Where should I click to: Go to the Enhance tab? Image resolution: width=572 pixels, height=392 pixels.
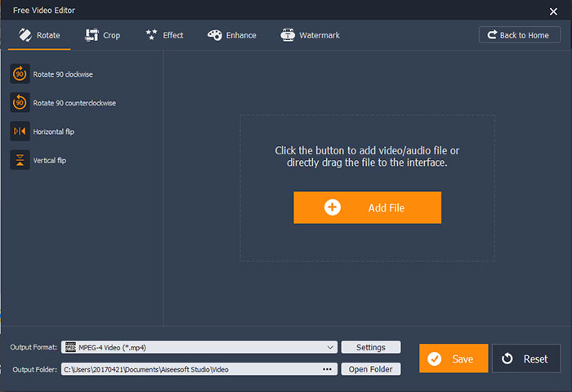[x=232, y=35]
